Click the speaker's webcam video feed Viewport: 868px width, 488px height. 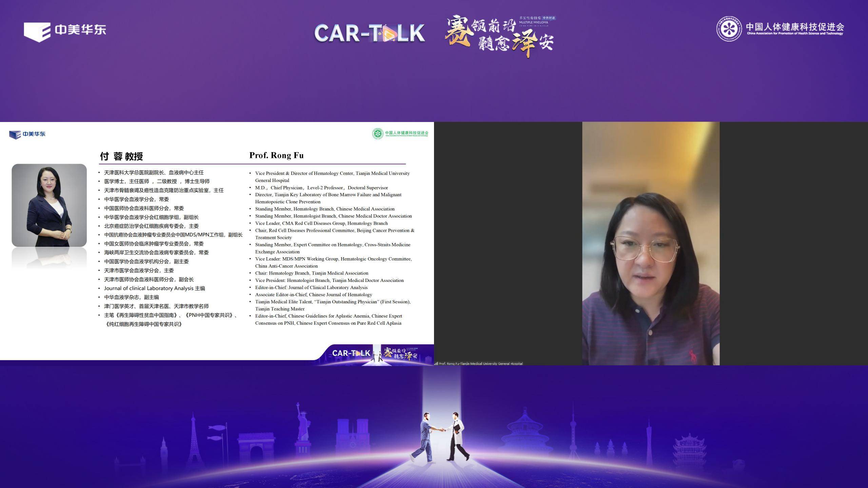pyautogui.click(x=650, y=243)
